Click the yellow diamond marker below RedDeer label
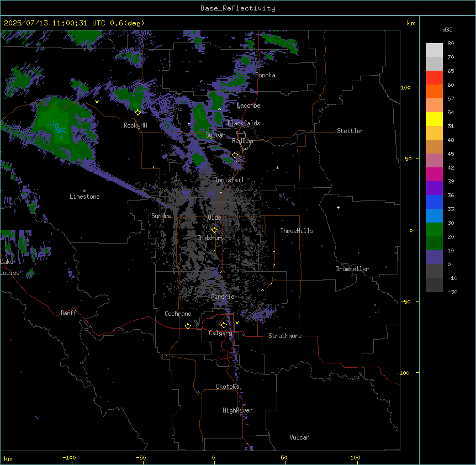 point(235,155)
